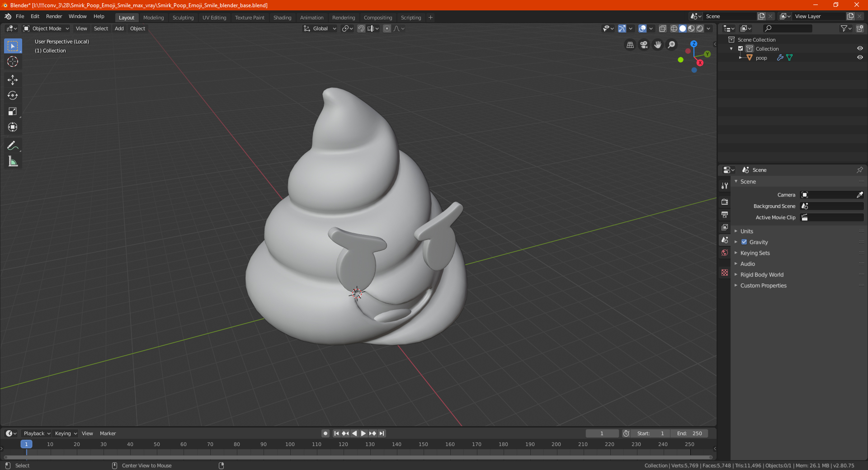Jump to the timeline end frame
Screen dimensions: 868x470
(x=382, y=433)
